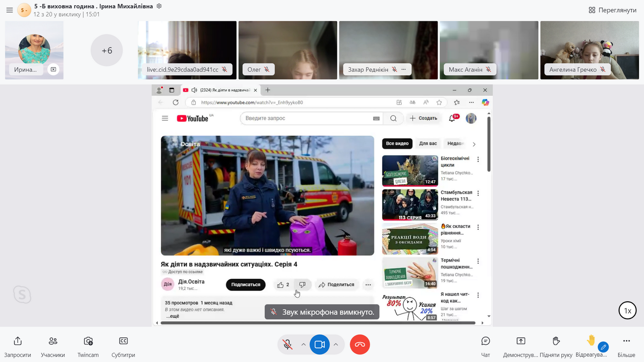End the call with the red hang-up button
Viewport: 644px width, 362px height.
click(360, 345)
